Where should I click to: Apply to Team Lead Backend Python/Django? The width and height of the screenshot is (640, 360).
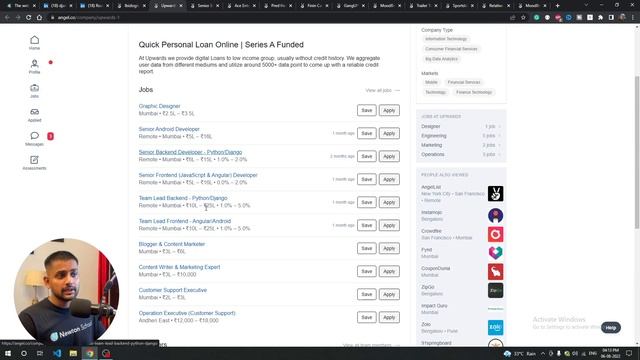[389, 202]
